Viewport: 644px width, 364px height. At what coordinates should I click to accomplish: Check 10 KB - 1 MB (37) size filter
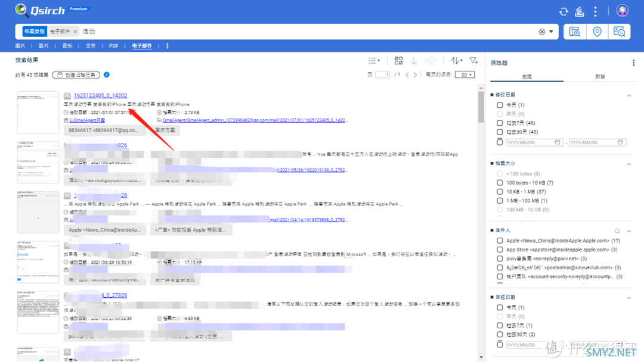500,192
